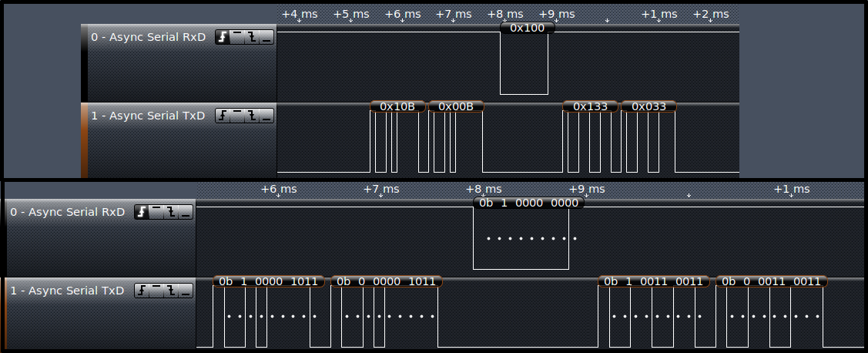Viewport: 868px width, 353px height.
Task: Set low-level trigger on TxD in upper hex panel
Action: tap(266, 116)
